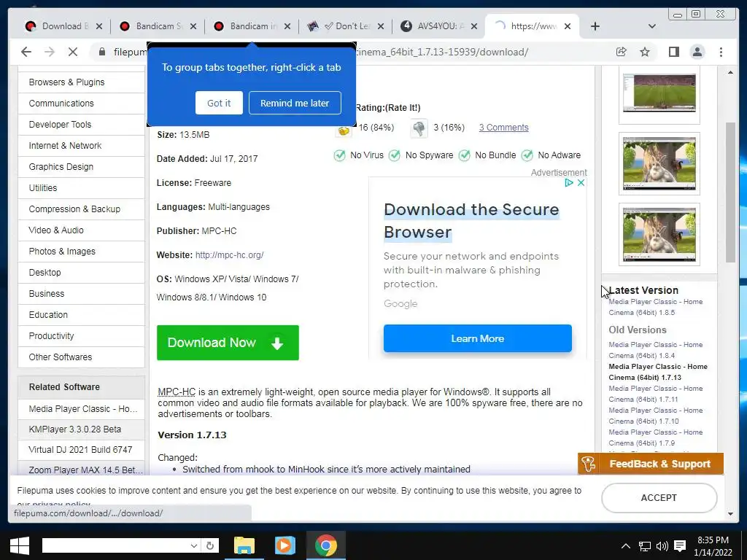This screenshot has width=747, height=560.
Task: Open the soccer field screenshot thumbnail
Action: pyautogui.click(x=659, y=93)
